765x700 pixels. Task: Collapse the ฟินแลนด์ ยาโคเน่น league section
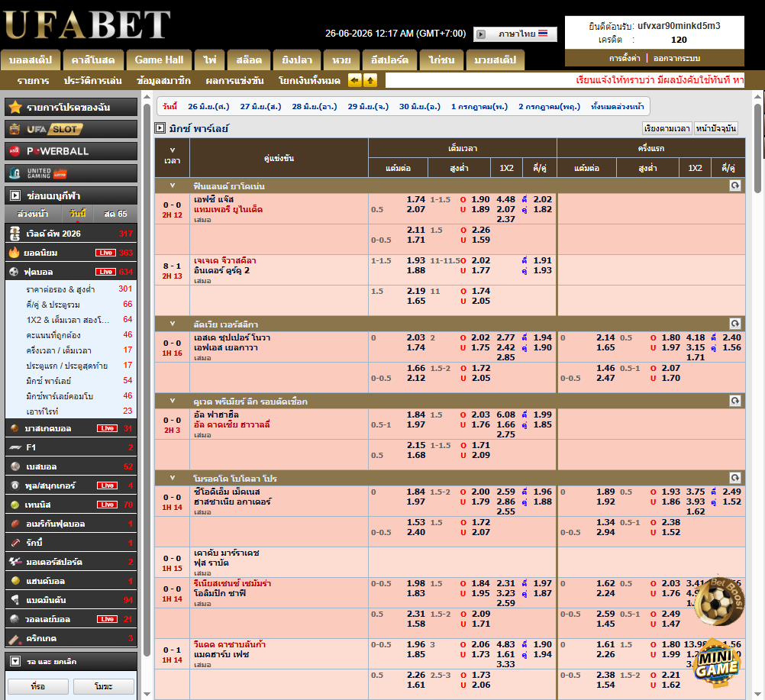click(173, 185)
